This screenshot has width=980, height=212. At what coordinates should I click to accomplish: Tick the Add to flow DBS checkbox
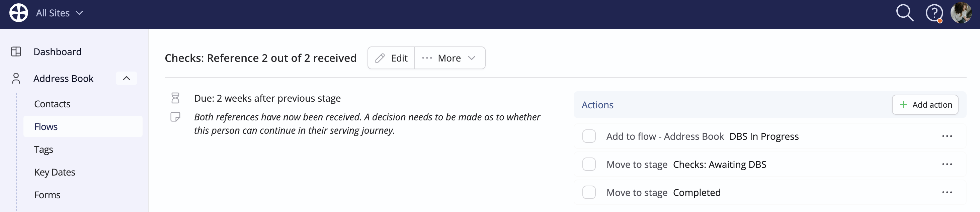coord(589,136)
